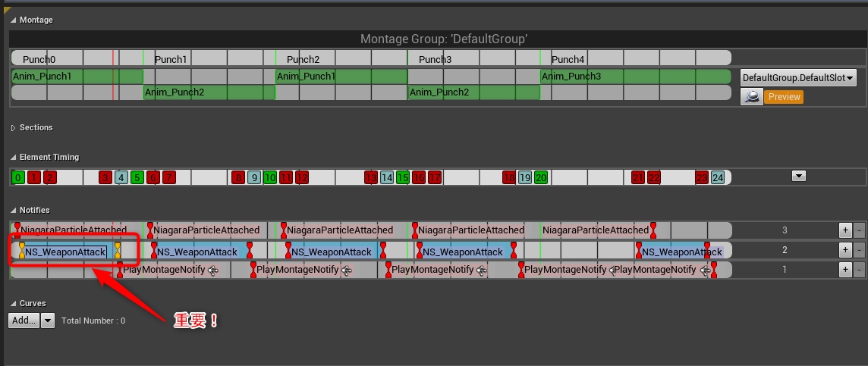Select the Punch0 section header
This screenshot has width=868, height=366.
39,59
